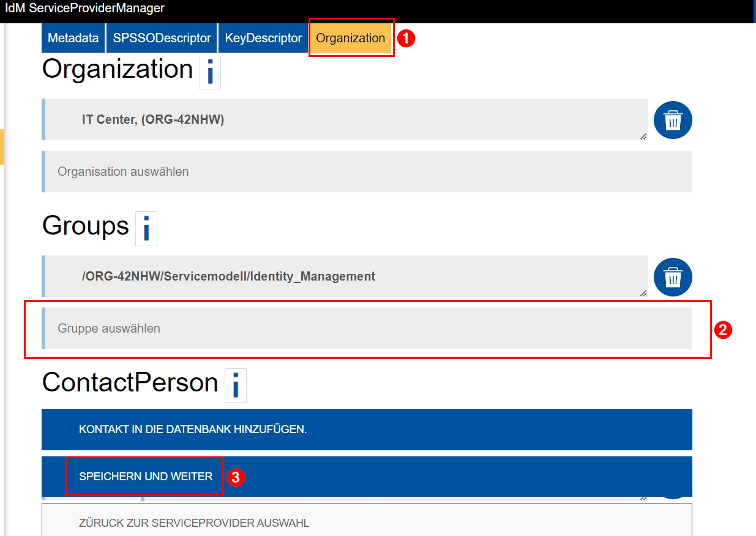Open the Organization info tooltip

coord(210,72)
